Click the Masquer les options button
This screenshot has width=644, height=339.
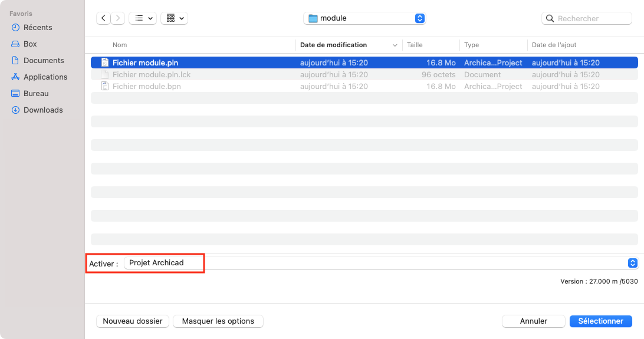coord(218,321)
